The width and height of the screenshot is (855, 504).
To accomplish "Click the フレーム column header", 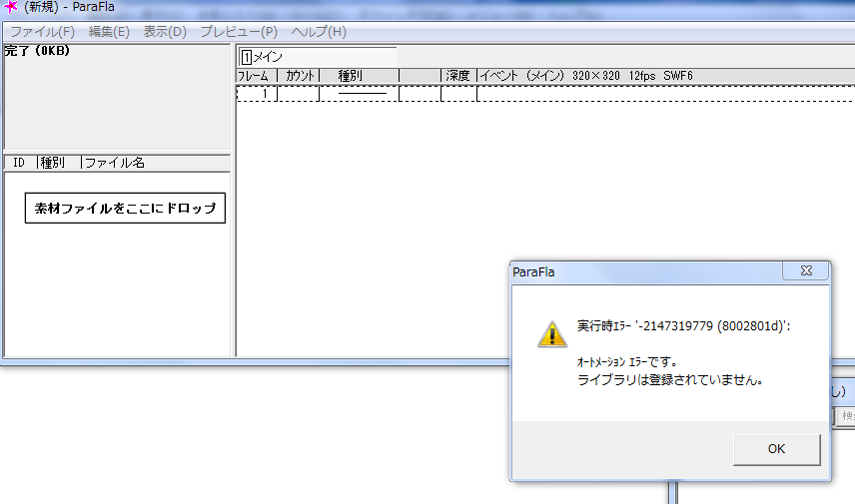I will click(x=257, y=76).
